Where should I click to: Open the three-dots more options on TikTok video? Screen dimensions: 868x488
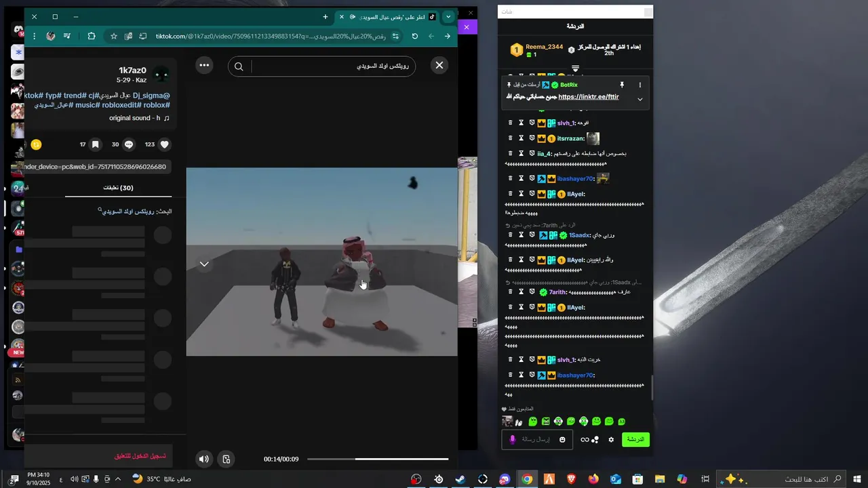tap(204, 65)
